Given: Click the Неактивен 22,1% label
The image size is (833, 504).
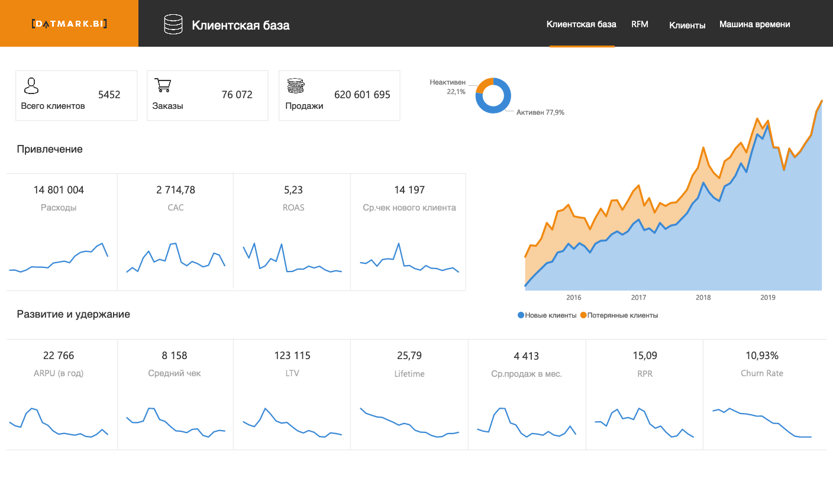Looking at the screenshot, I should 448,87.
